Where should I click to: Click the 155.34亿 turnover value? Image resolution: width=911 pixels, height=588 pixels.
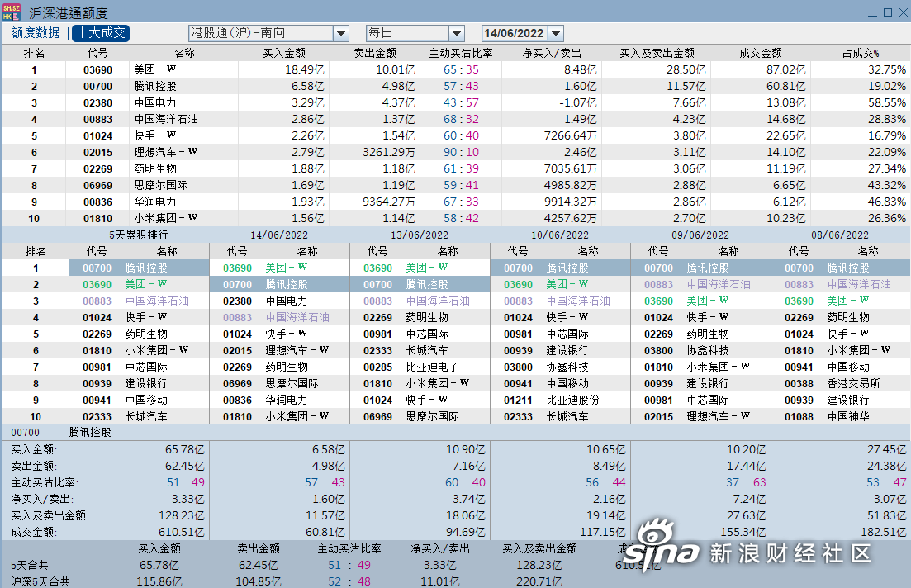point(743,532)
